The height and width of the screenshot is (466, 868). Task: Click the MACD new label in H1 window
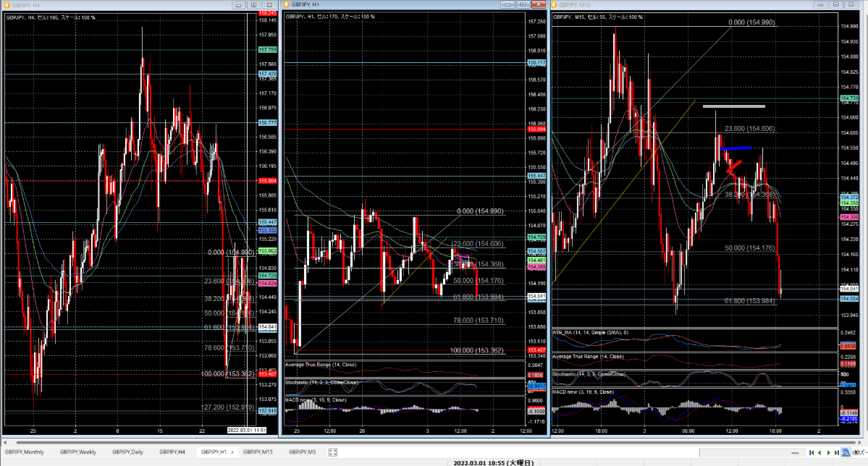(x=316, y=399)
